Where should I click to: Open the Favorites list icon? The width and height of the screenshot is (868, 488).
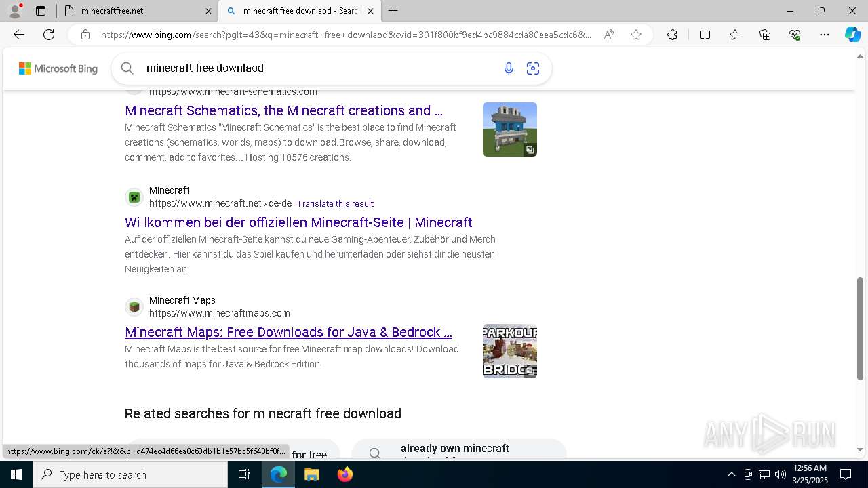click(735, 35)
